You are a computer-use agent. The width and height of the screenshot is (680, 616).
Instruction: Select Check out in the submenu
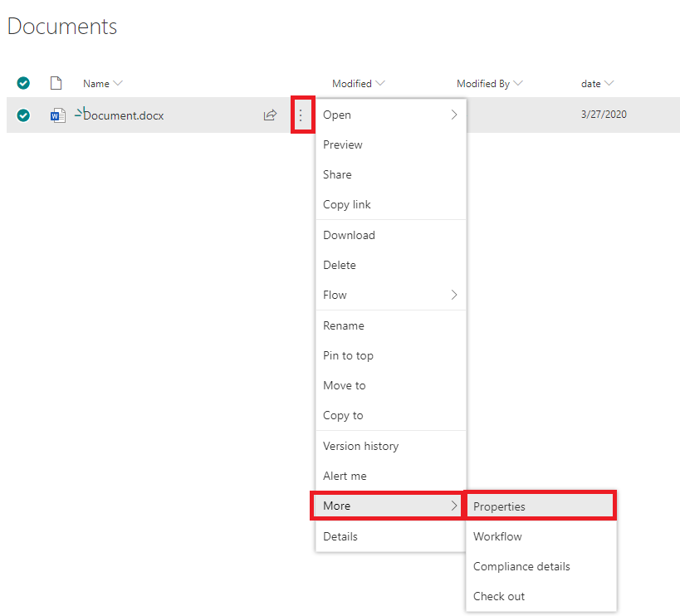541,596
